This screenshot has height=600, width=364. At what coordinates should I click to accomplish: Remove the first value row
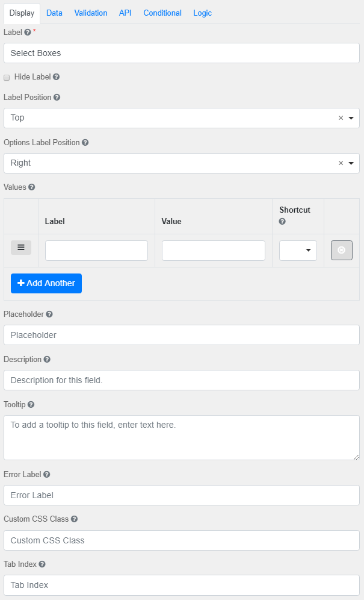tap(341, 250)
